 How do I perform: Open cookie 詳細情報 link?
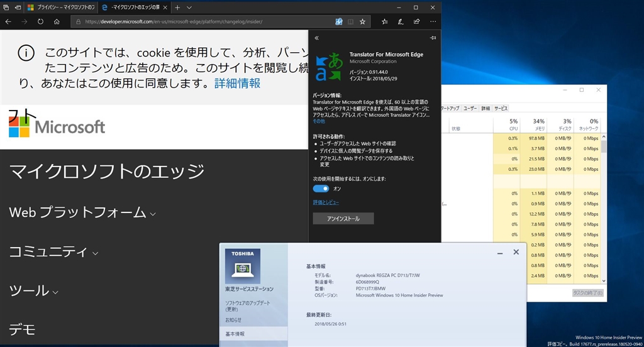(237, 84)
